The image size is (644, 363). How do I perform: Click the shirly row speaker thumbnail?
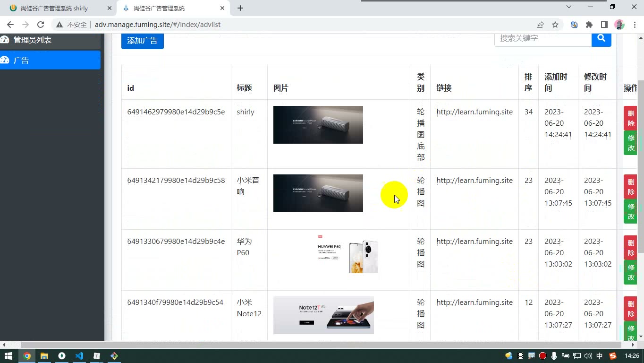318,125
